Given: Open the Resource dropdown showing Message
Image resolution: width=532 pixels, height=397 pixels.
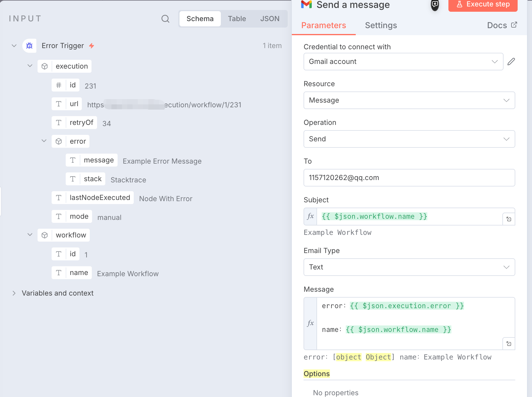Looking at the screenshot, I should click(409, 100).
